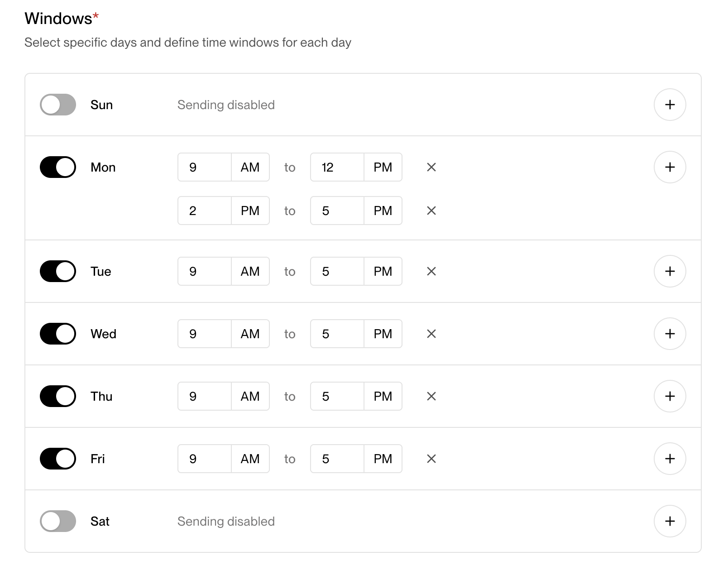Turn off the Wednesday toggle
The image size is (728, 575).
pos(58,334)
